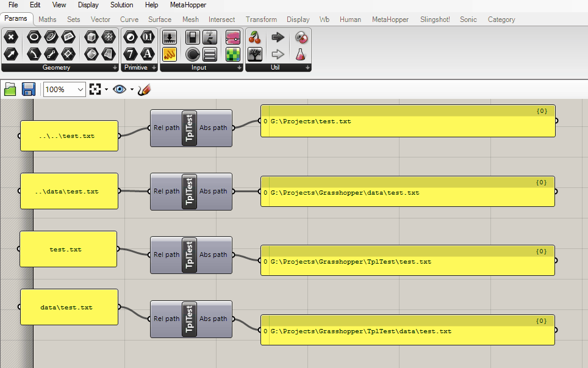The height and width of the screenshot is (368, 588).
Task: Click the panel showing G:\Projects\test.txt
Action: click(407, 121)
